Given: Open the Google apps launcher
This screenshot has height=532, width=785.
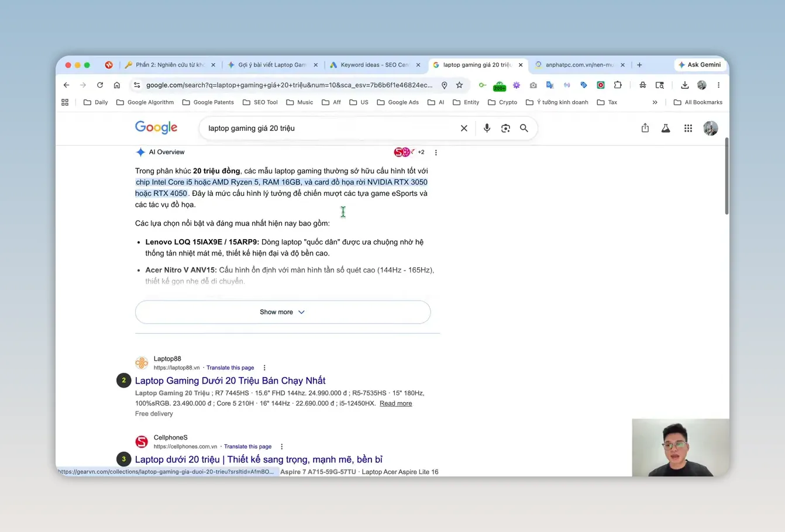Looking at the screenshot, I should coord(688,128).
